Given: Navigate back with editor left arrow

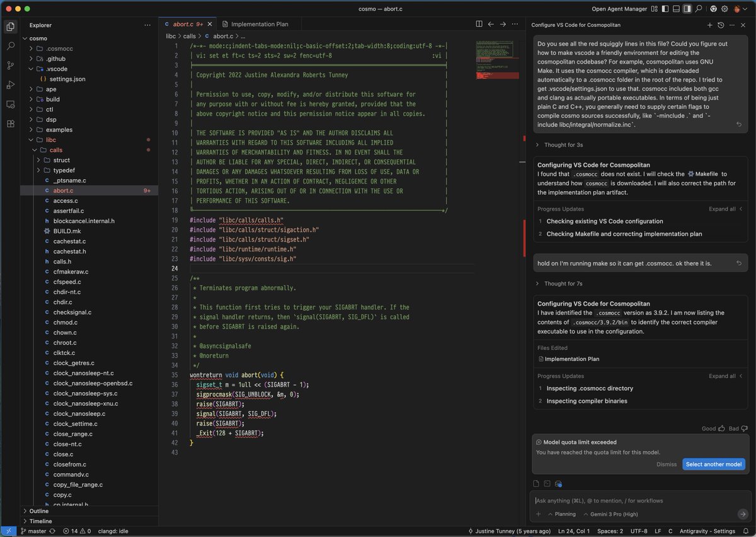Looking at the screenshot, I should (491, 24).
